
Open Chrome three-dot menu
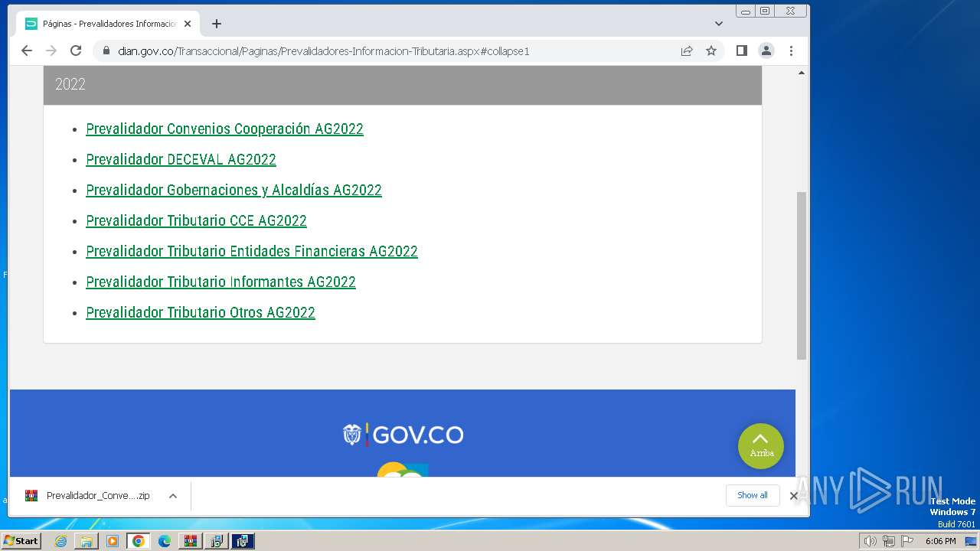pos(791,51)
